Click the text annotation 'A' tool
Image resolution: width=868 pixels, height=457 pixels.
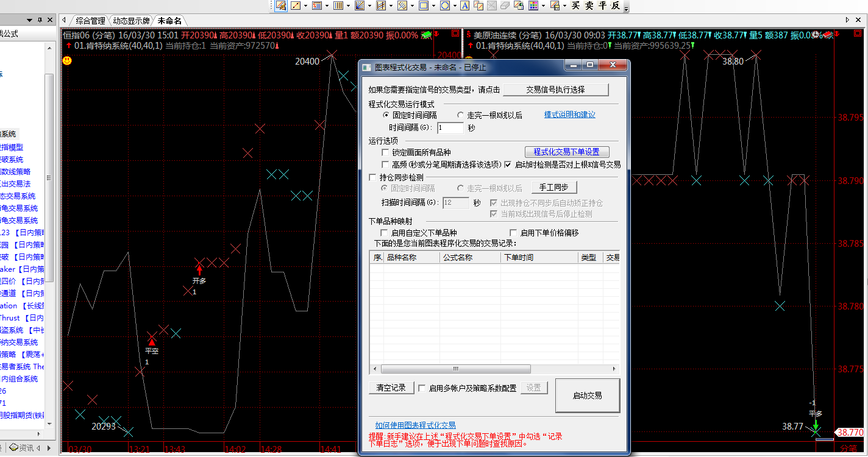point(464,5)
